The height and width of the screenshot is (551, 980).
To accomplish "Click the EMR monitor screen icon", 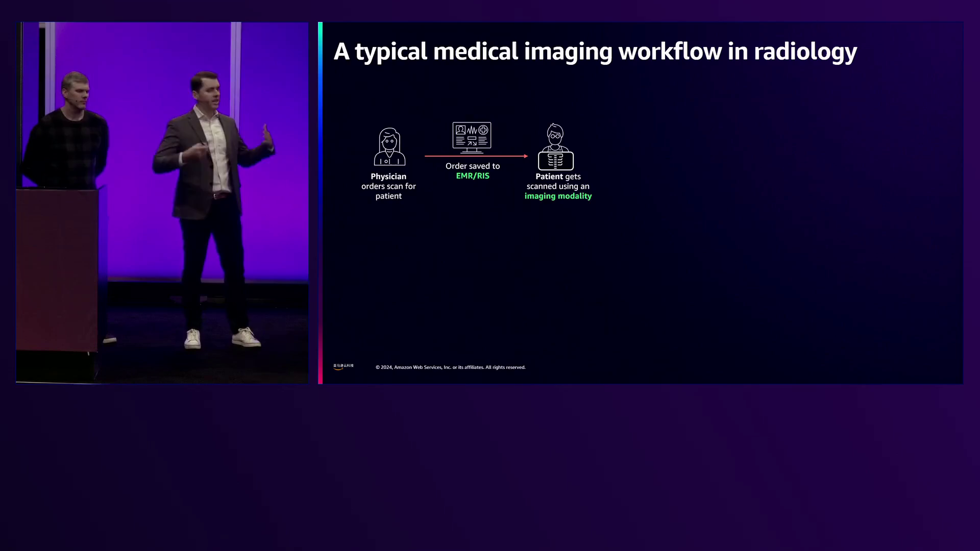I will (472, 137).
